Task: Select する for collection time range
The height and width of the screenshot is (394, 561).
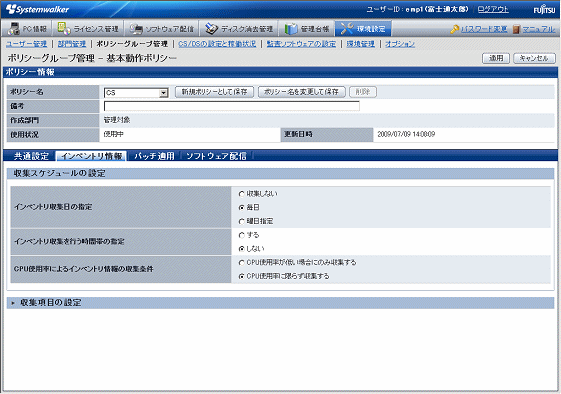Action: [242, 235]
